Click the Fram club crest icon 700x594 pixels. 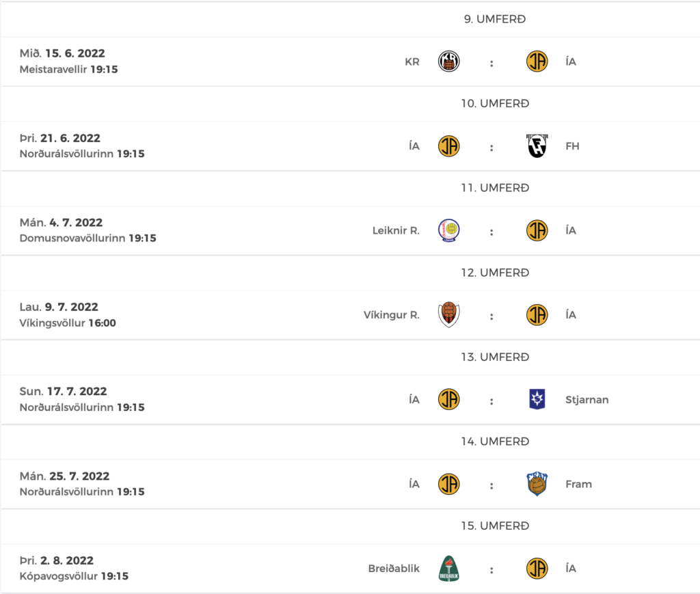(537, 484)
